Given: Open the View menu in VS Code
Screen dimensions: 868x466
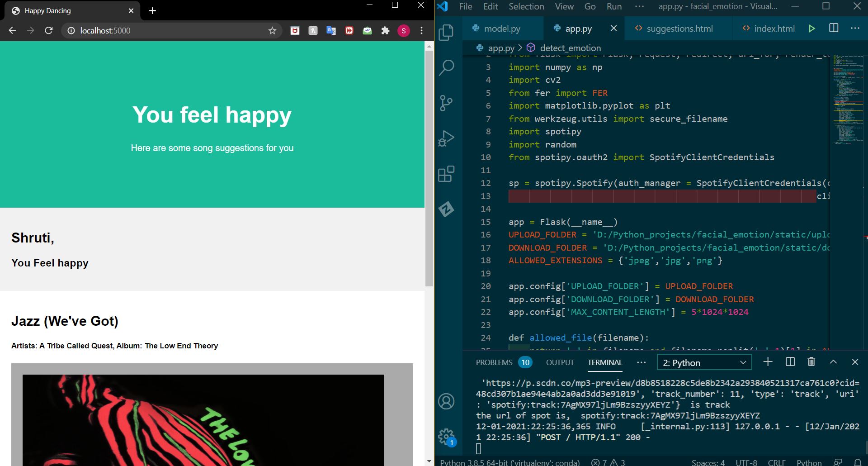Looking at the screenshot, I should [x=564, y=6].
